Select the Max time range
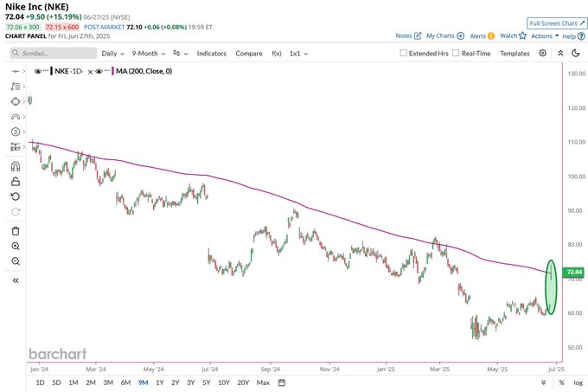Screen dimensions: 588x392 tap(263, 382)
